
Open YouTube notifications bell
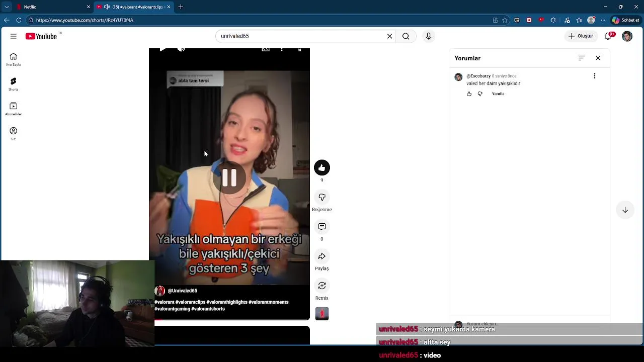coord(609,36)
